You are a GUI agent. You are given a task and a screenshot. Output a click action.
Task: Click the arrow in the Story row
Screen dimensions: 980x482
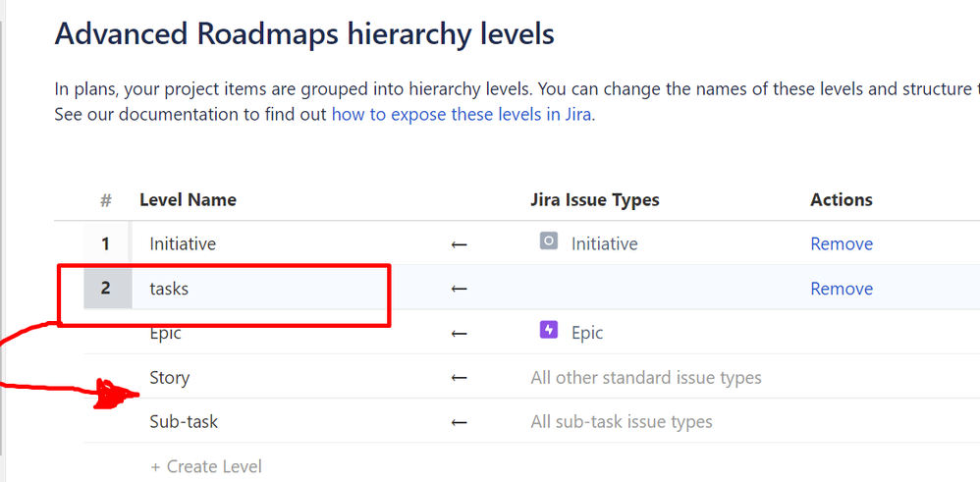coord(460,378)
